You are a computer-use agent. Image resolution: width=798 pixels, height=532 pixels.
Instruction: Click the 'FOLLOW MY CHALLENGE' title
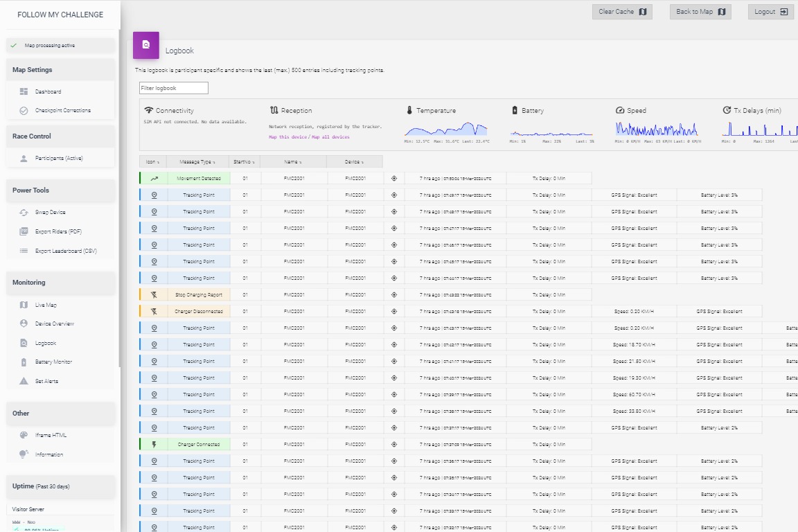(x=60, y=15)
